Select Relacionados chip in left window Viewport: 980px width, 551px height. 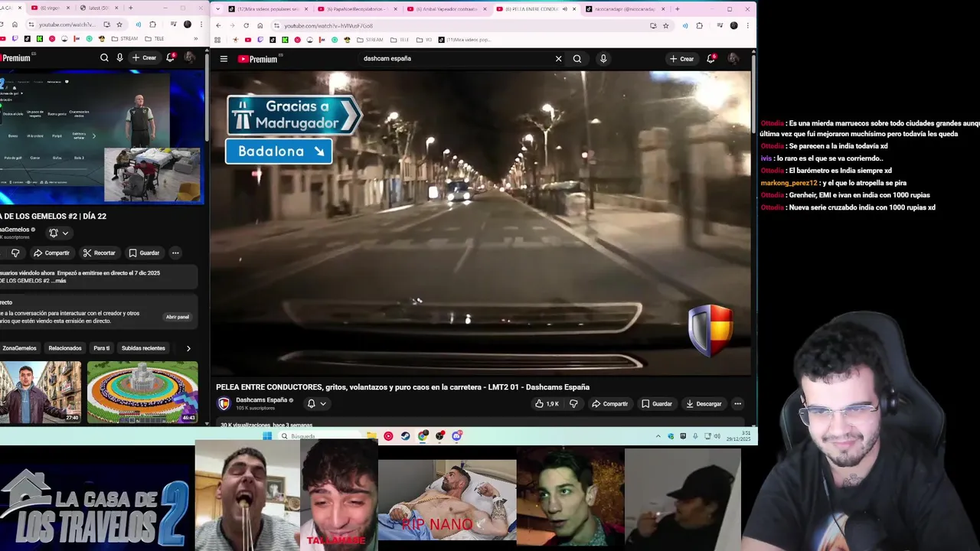[x=65, y=348]
